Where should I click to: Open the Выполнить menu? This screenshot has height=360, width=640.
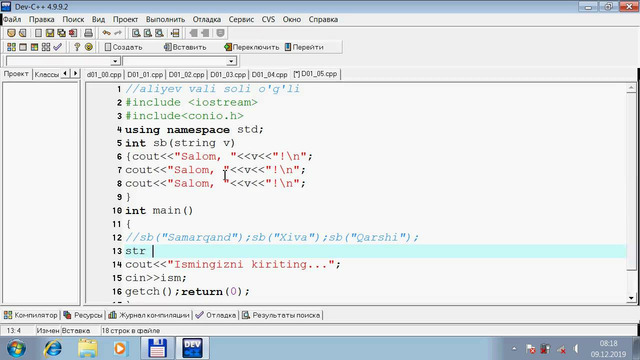click(165, 19)
